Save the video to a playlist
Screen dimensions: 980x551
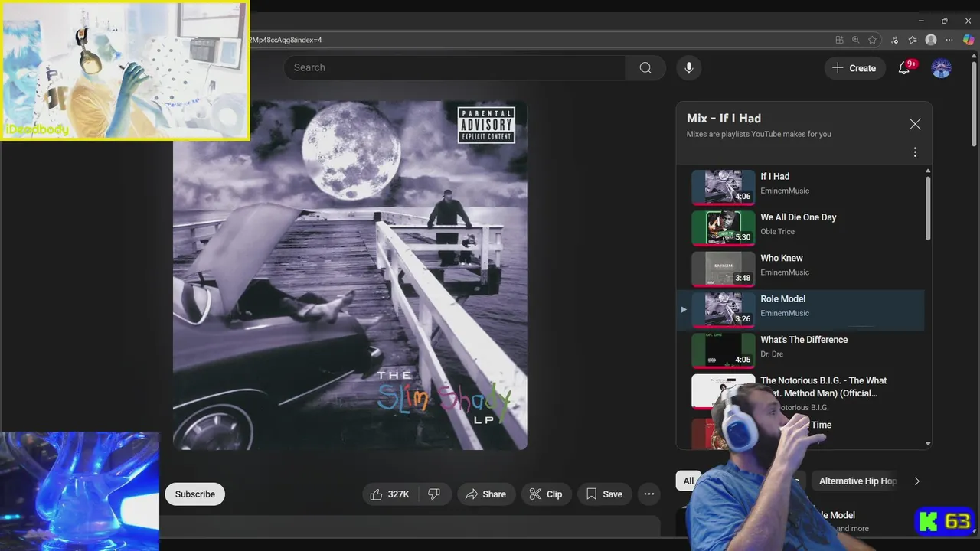coord(605,494)
